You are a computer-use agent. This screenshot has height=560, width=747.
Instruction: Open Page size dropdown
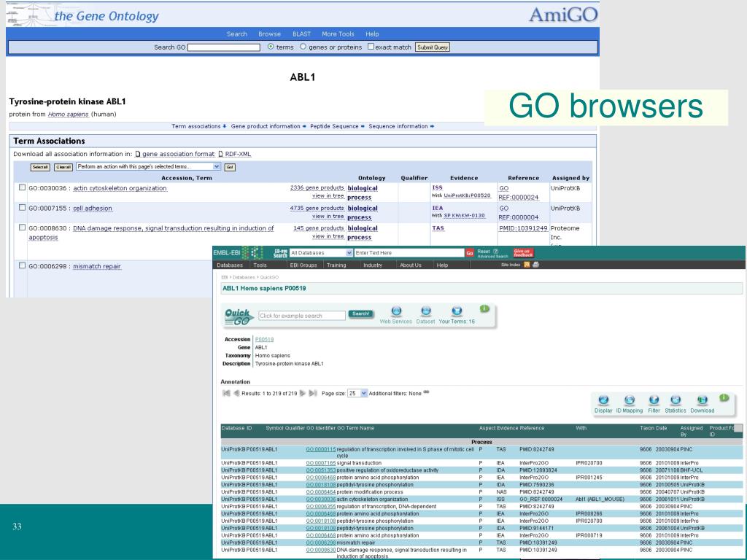point(357,393)
